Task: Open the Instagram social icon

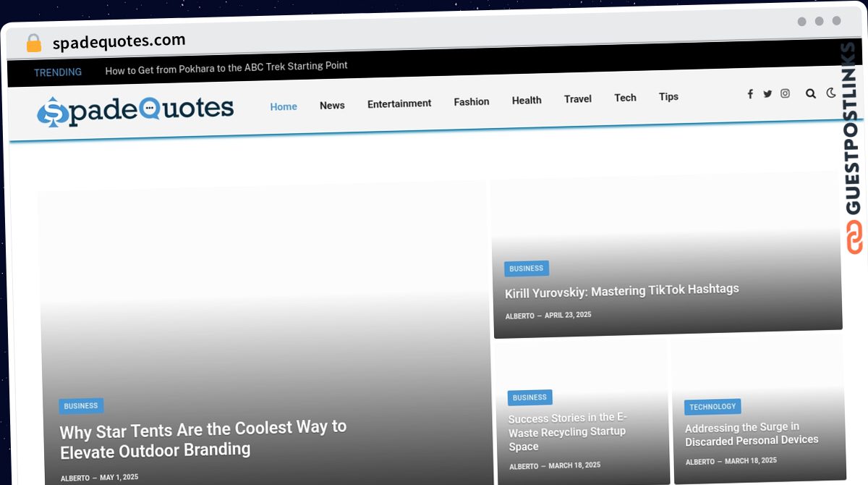Action: (785, 93)
